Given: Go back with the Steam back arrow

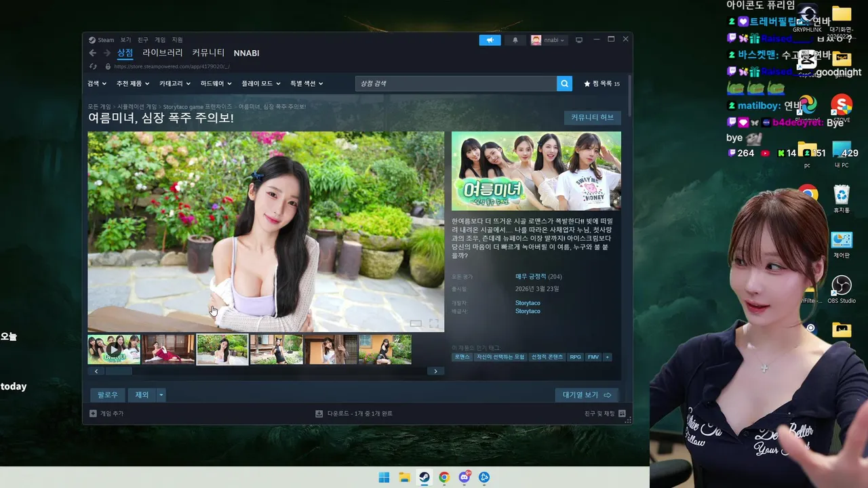Looking at the screenshot, I should [x=93, y=53].
